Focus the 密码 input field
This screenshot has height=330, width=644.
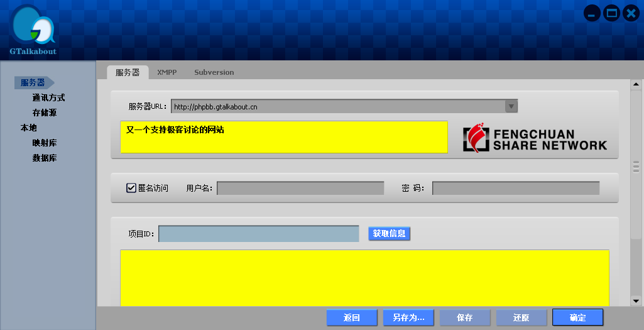516,188
